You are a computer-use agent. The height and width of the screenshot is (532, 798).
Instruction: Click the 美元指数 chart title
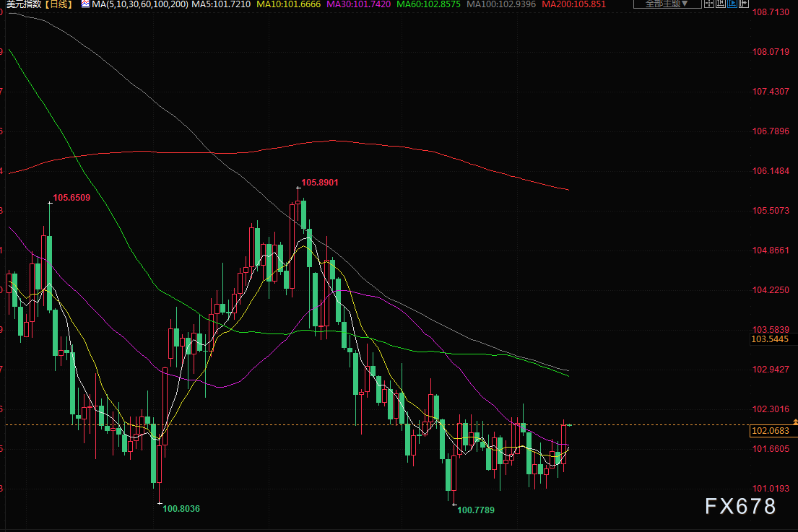coord(22,4)
